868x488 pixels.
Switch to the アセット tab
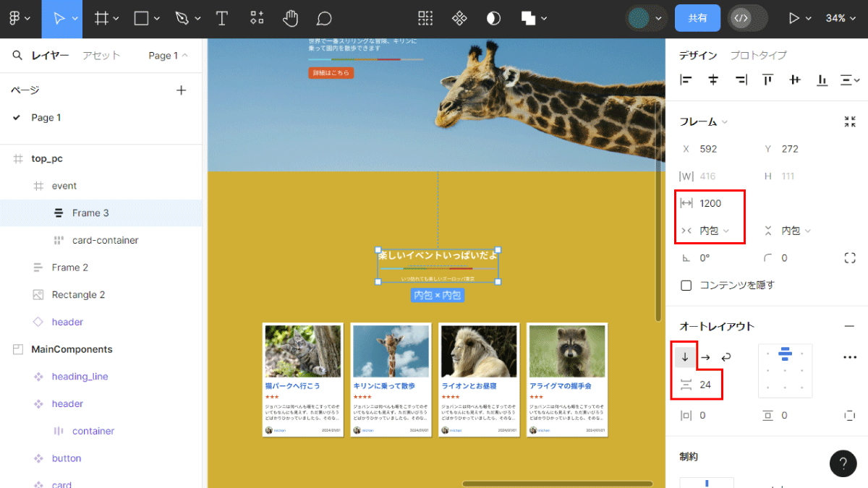[101, 56]
